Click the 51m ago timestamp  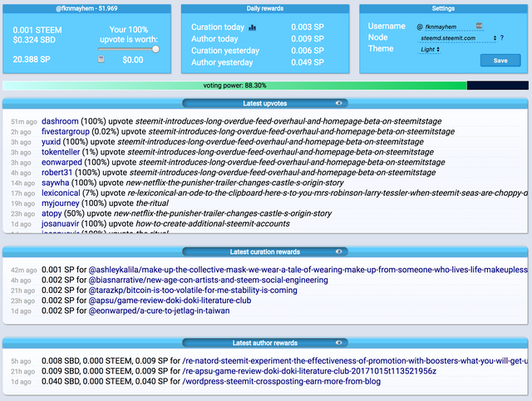(24, 122)
